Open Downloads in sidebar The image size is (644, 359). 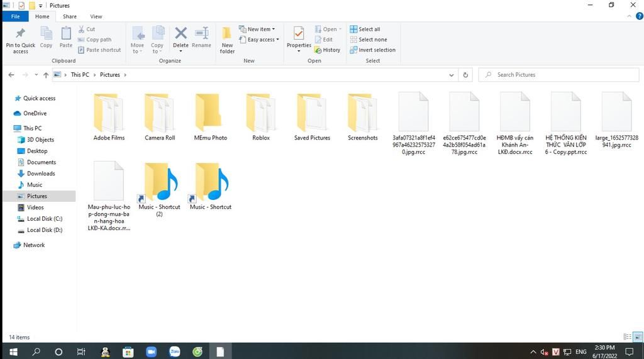coord(36,174)
